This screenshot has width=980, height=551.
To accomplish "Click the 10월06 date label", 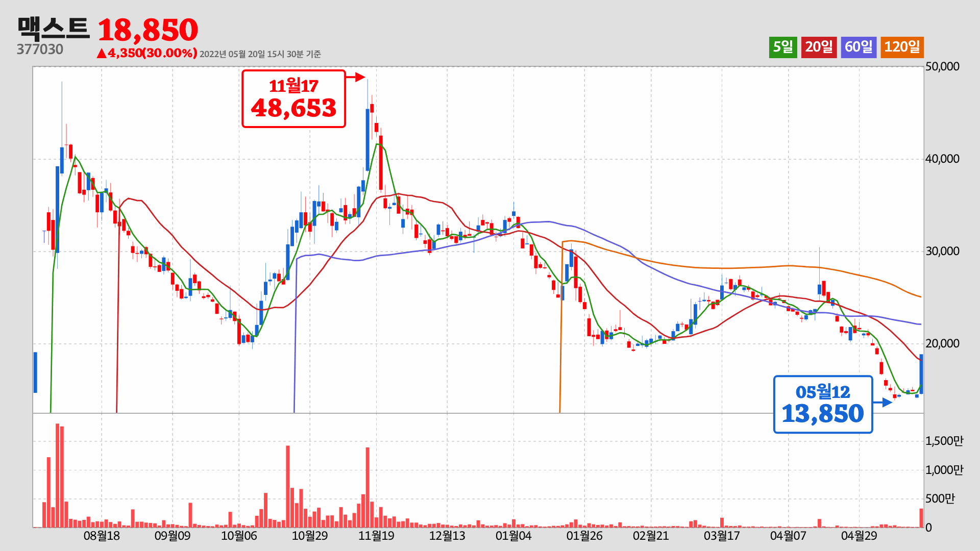I will coord(239,536).
